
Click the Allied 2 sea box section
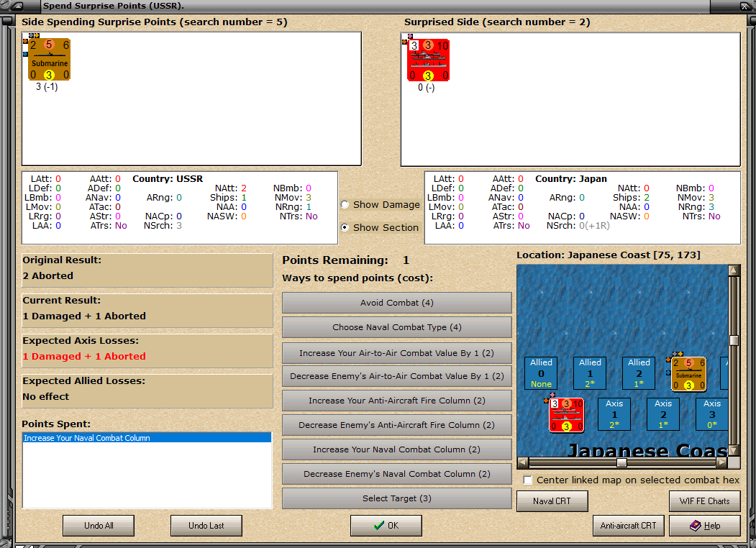pos(639,373)
